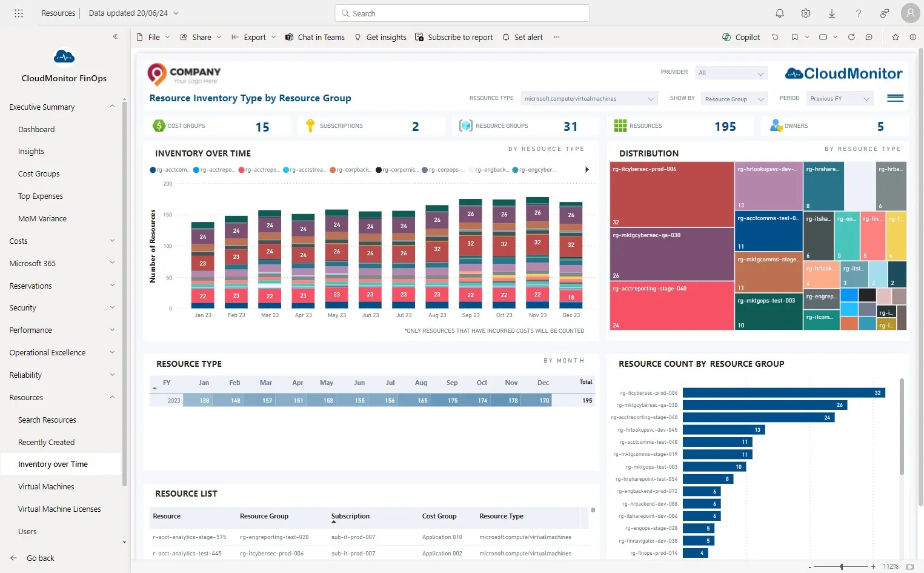Viewport: 924px width, 573px height.
Task: Click the view layout icon in toolbar
Action: point(823,37)
